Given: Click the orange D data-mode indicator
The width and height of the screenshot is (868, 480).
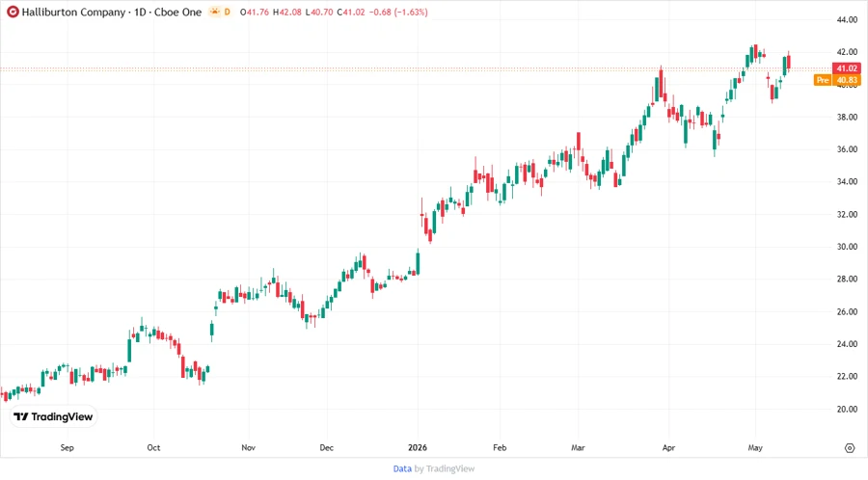Looking at the screenshot, I should tap(227, 12).
